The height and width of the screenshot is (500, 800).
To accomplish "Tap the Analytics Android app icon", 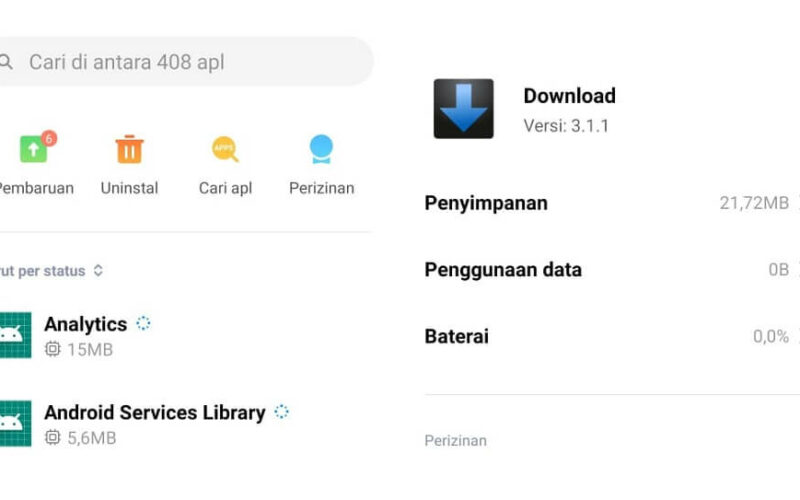I will tap(15, 335).
